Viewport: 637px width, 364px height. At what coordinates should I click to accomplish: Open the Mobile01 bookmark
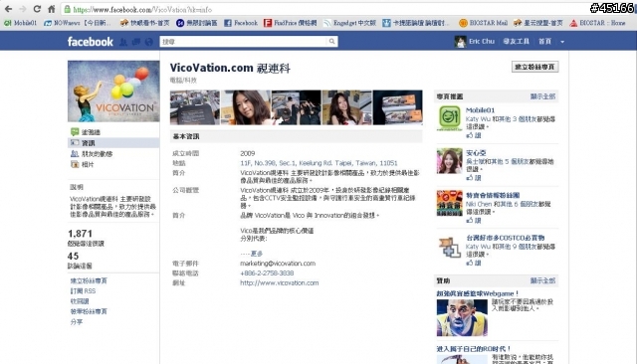pos(20,23)
